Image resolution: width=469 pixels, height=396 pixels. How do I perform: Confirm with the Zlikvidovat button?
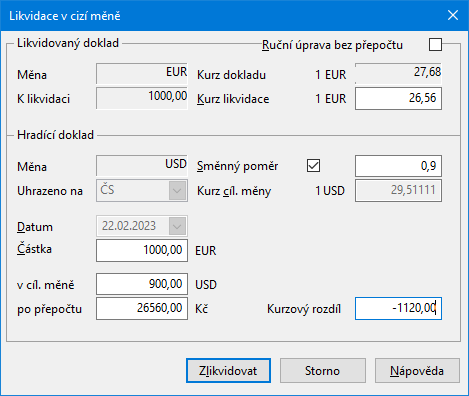tap(228, 371)
